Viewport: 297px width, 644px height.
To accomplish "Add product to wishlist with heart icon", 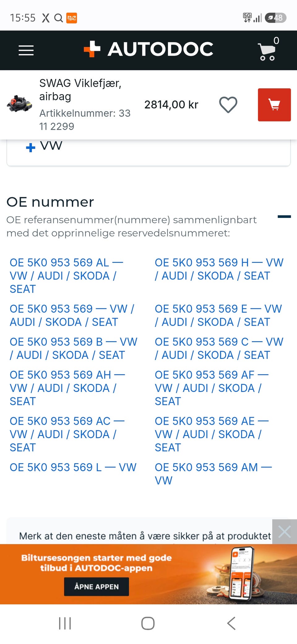I will click(x=228, y=105).
